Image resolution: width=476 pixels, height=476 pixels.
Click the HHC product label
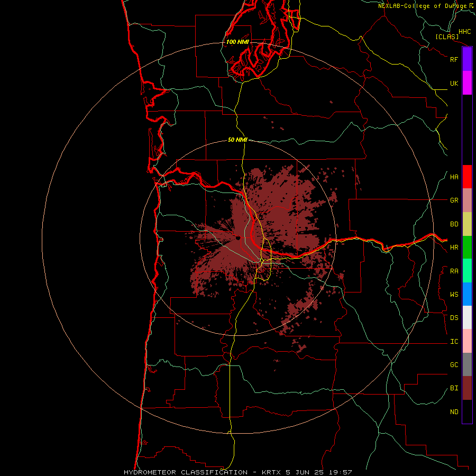[465, 32]
